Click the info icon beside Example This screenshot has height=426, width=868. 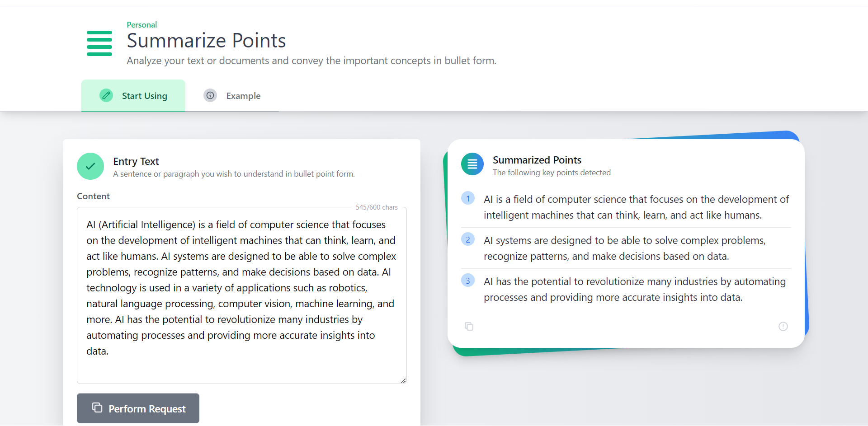(x=210, y=95)
